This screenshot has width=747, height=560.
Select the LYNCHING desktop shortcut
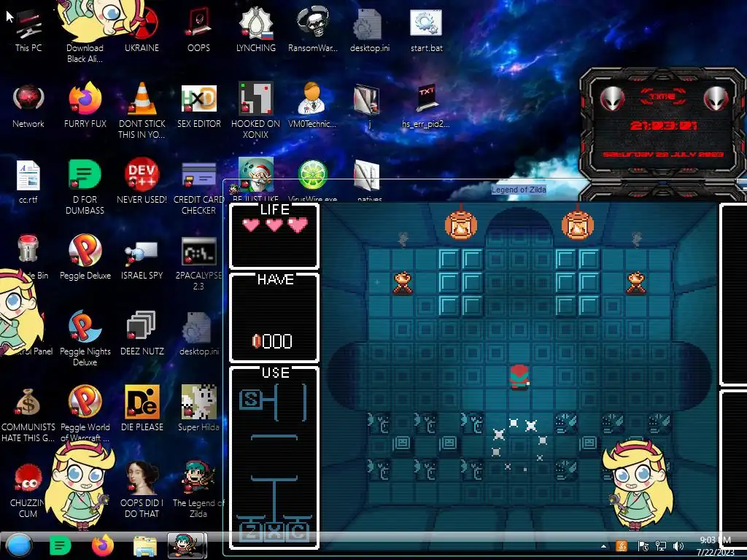pyautogui.click(x=256, y=31)
